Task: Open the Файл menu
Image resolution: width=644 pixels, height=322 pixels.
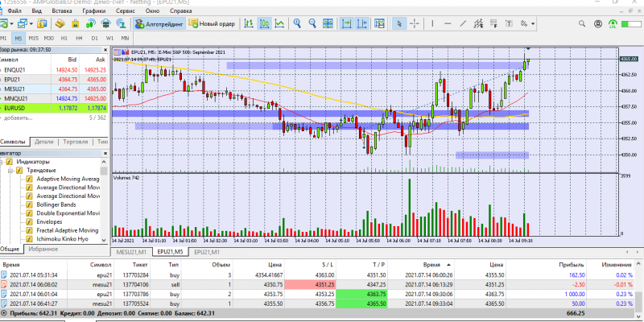Action: coord(14,10)
